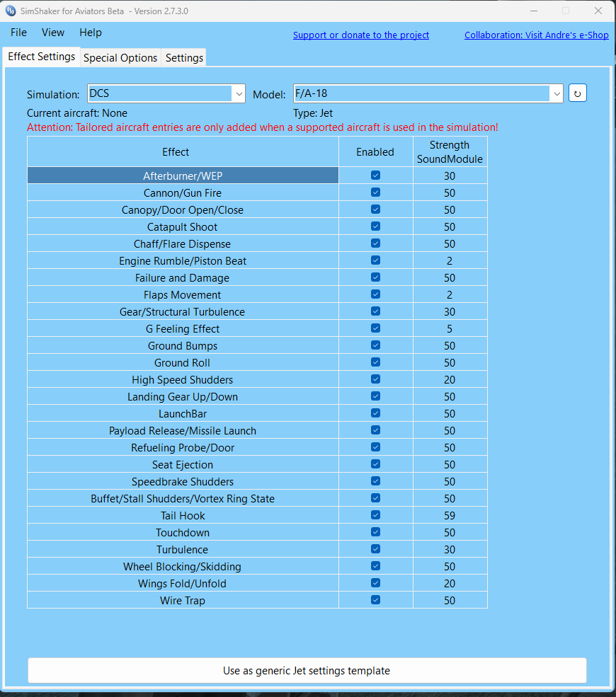Click the SimShaker app icon in title bar

point(11,11)
